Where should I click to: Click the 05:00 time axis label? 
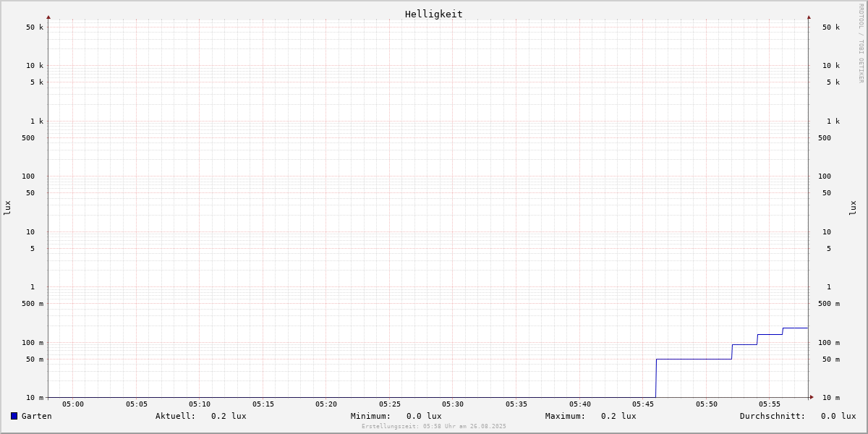click(x=73, y=404)
